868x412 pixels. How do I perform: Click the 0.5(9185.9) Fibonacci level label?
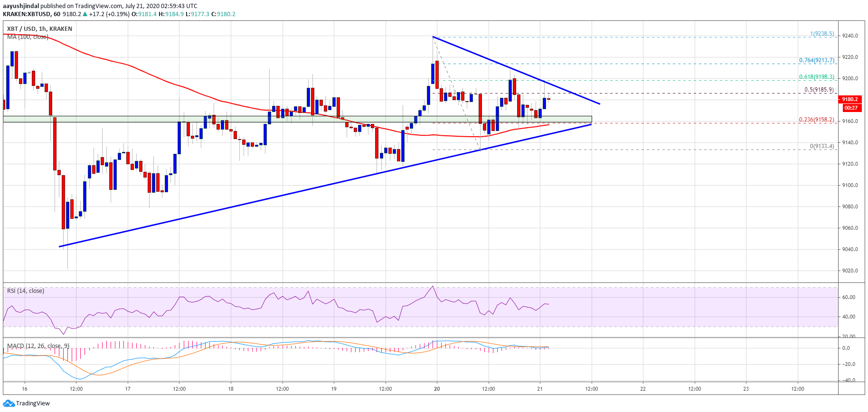coord(819,90)
